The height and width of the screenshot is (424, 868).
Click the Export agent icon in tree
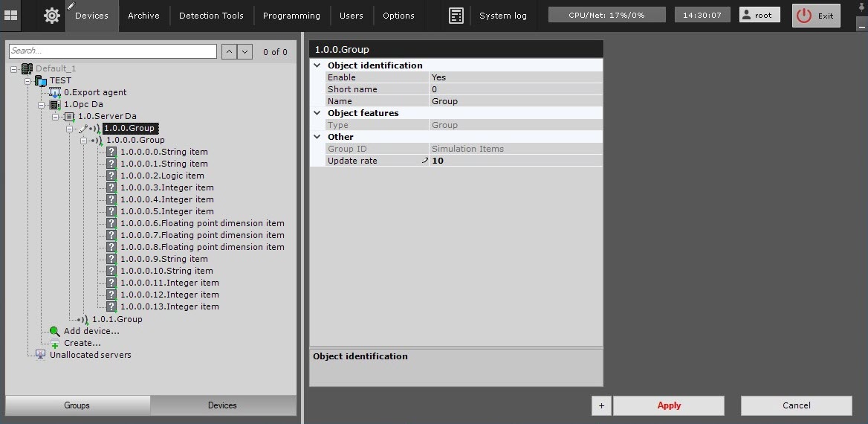click(55, 92)
